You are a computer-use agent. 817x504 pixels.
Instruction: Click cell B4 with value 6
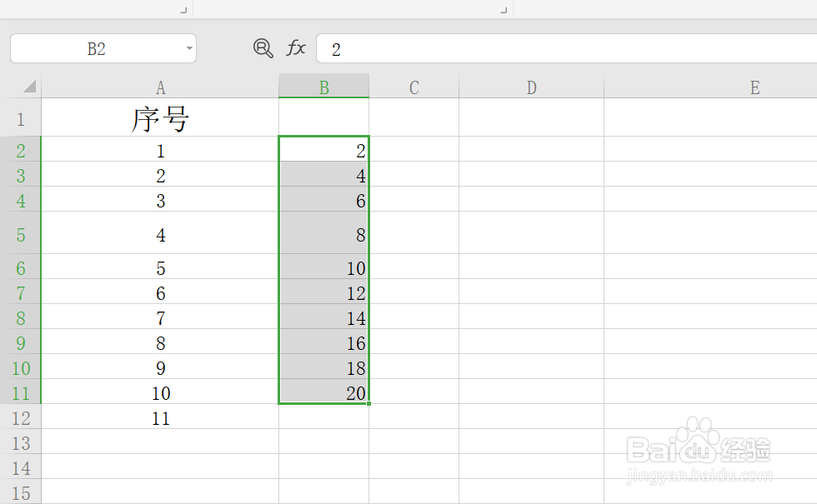coord(324,199)
